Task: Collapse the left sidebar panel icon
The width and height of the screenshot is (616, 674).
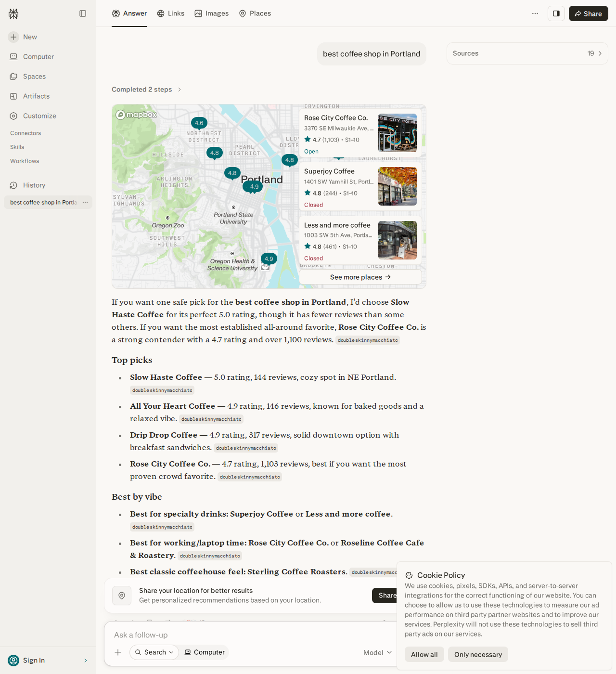Action: point(83,13)
